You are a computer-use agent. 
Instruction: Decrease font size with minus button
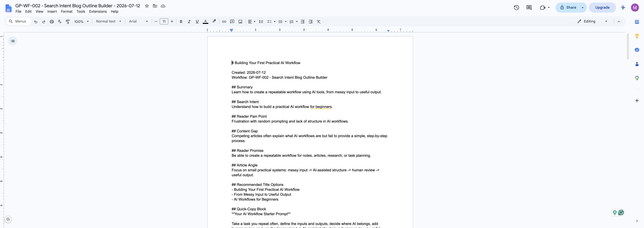coord(156,22)
